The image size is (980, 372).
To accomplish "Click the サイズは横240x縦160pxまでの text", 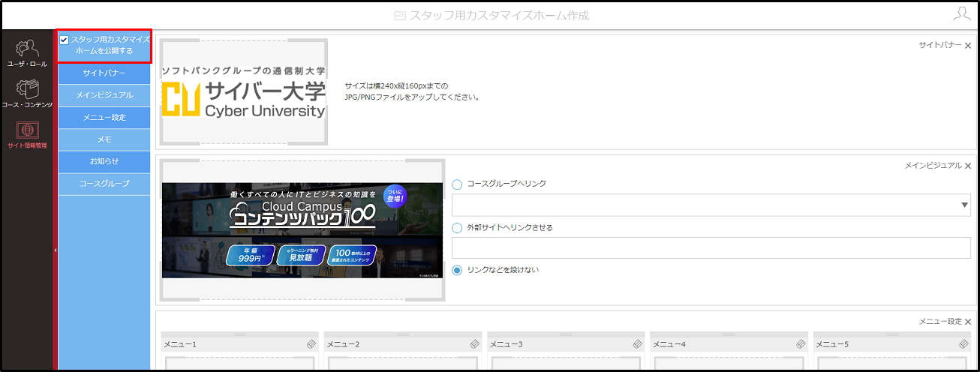I will pos(396,86).
